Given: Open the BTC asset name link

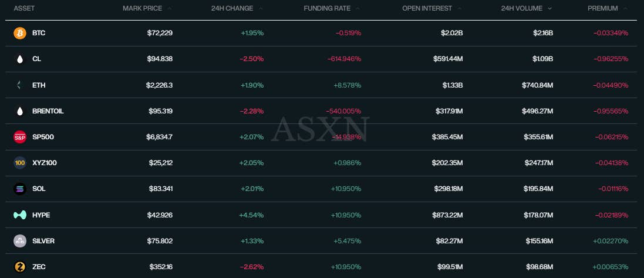Looking at the screenshot, I should pyautogui.click(x=39, y=34).
